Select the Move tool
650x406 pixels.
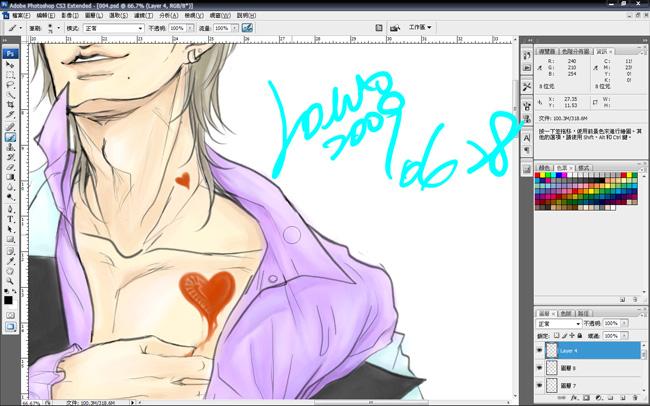point(10,65)
